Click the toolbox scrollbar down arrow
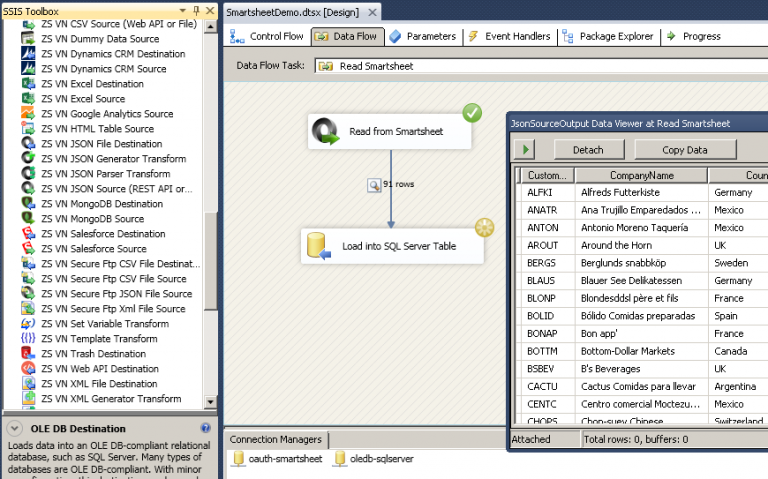Screen dimensions: 768x479 tap(211, 402)
